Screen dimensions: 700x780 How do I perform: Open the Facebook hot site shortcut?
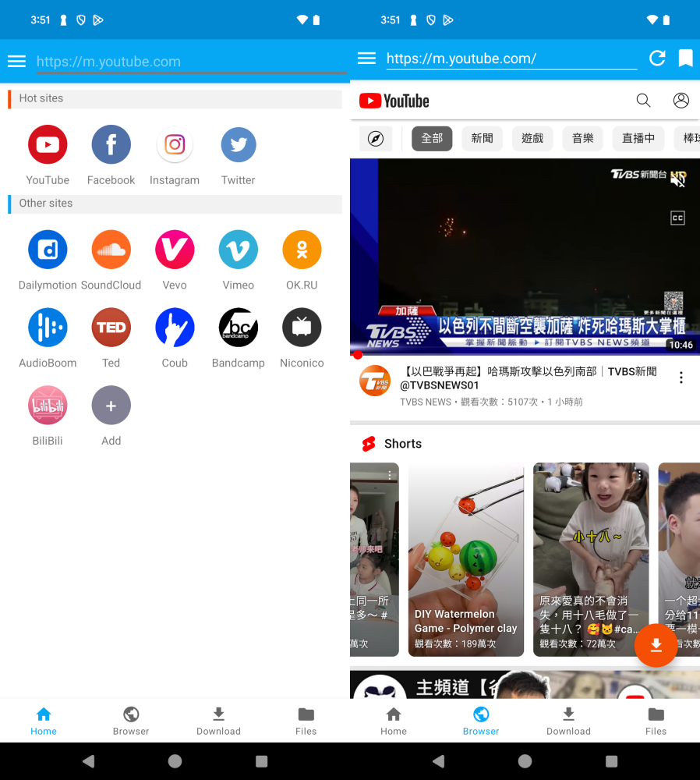point(111,145)
